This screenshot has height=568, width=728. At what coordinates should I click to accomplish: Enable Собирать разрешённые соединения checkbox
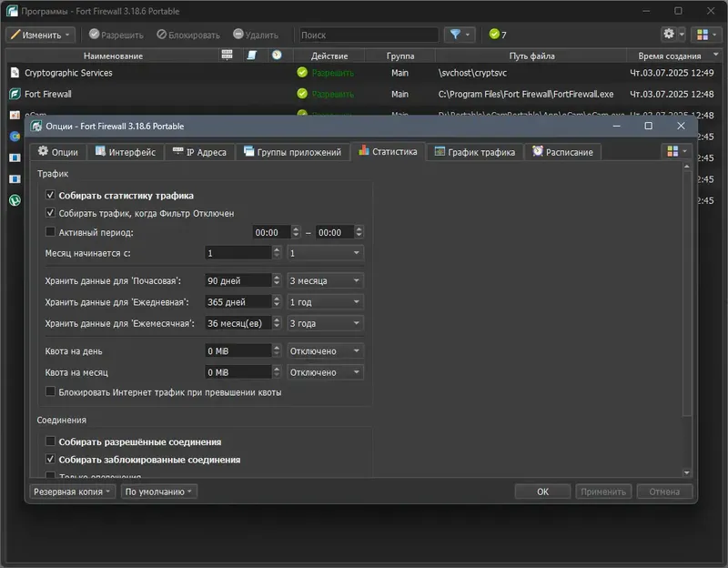coord(50,441)
